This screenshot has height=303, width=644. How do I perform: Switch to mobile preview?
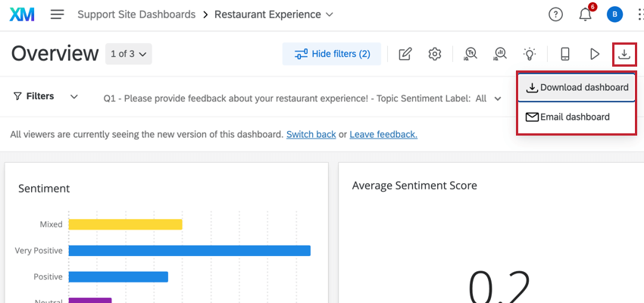point(564,54)
